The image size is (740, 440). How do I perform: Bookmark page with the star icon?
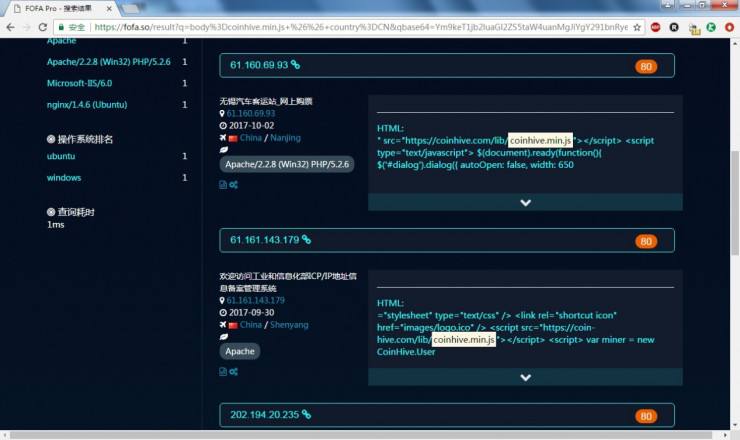637,27
